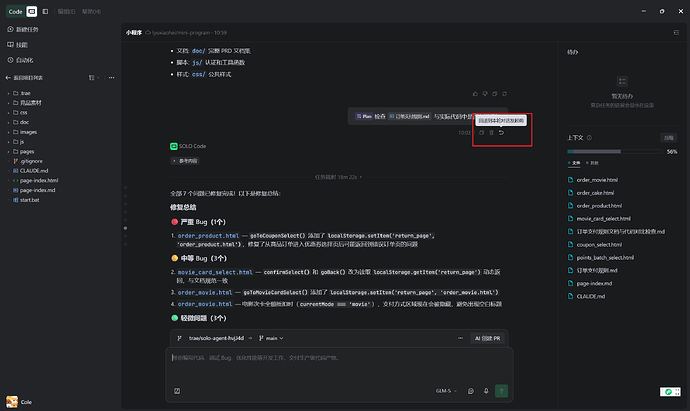Copy the user message beside 10:03
This screenshot has width=690, height=411.
[481, 132]
